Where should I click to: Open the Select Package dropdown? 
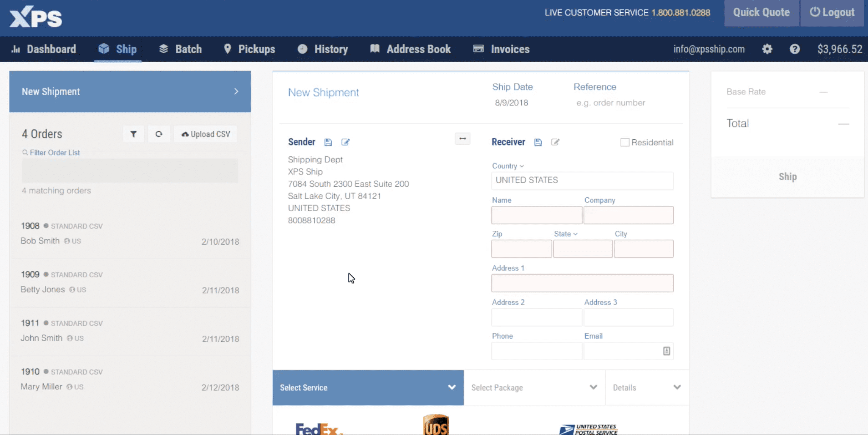[x=534, y=387]
